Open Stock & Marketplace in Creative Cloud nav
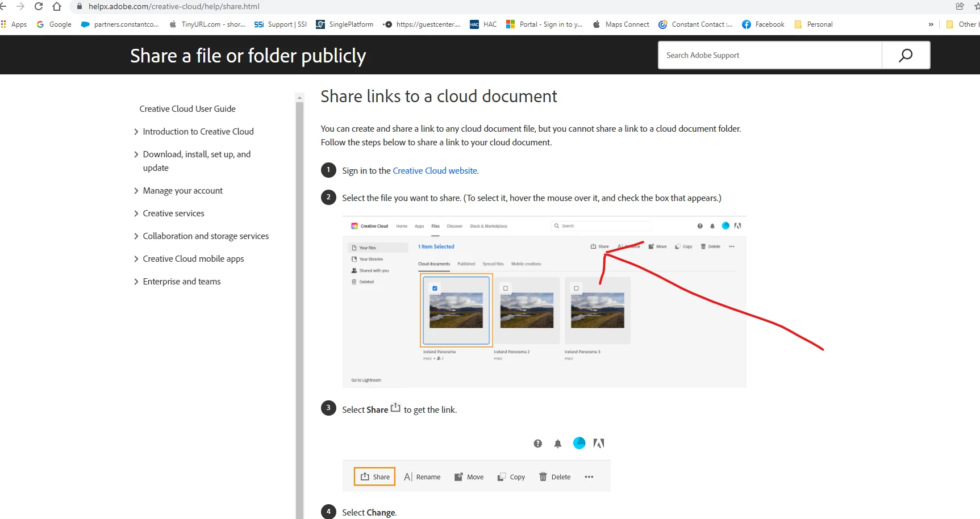The image size is (980, 519). (x=489, y=226)
